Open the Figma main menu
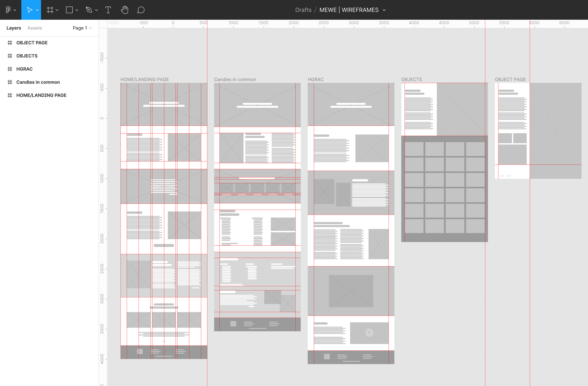The width and height of the screenshot is (588, 386). pos(8,10)
